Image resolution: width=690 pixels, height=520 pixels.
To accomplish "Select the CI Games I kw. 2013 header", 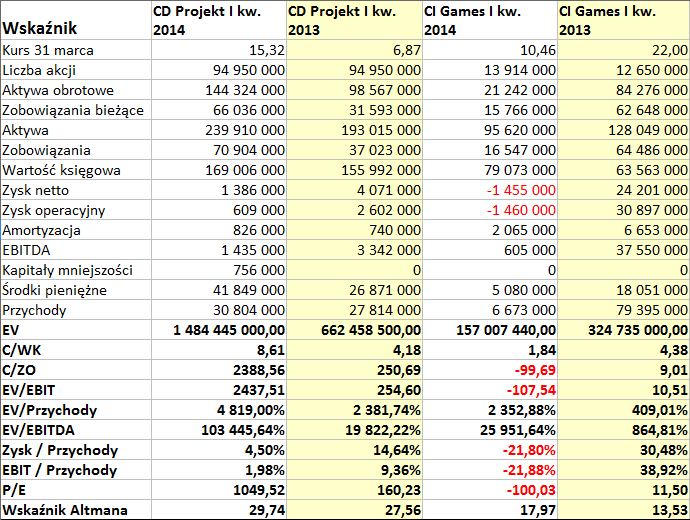I will 624,20.
